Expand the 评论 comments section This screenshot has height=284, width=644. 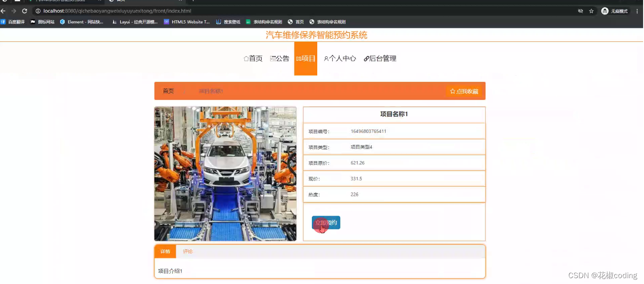click(x=188, y=251)
